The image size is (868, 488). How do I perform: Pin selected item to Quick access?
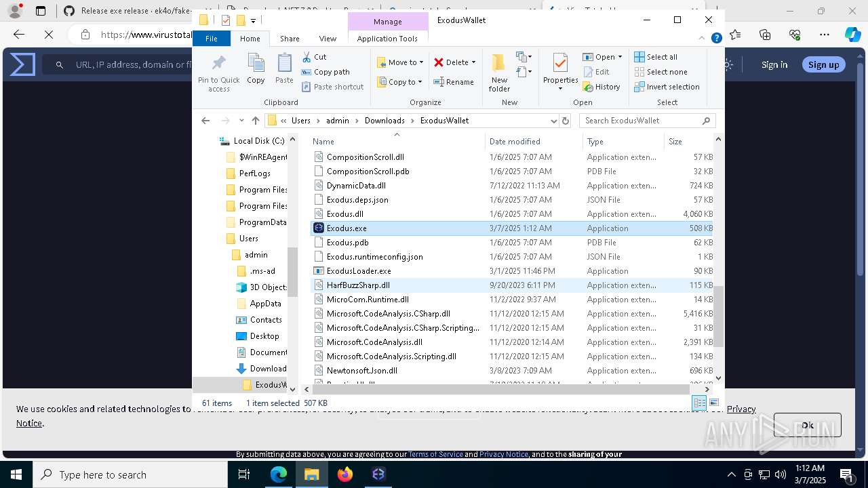pos(218,74)
